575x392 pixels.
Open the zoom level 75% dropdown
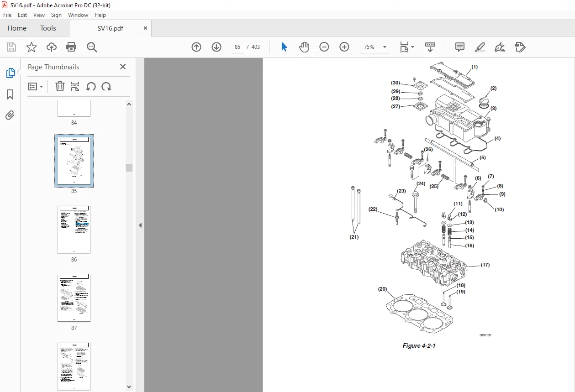tap(385, 47)
